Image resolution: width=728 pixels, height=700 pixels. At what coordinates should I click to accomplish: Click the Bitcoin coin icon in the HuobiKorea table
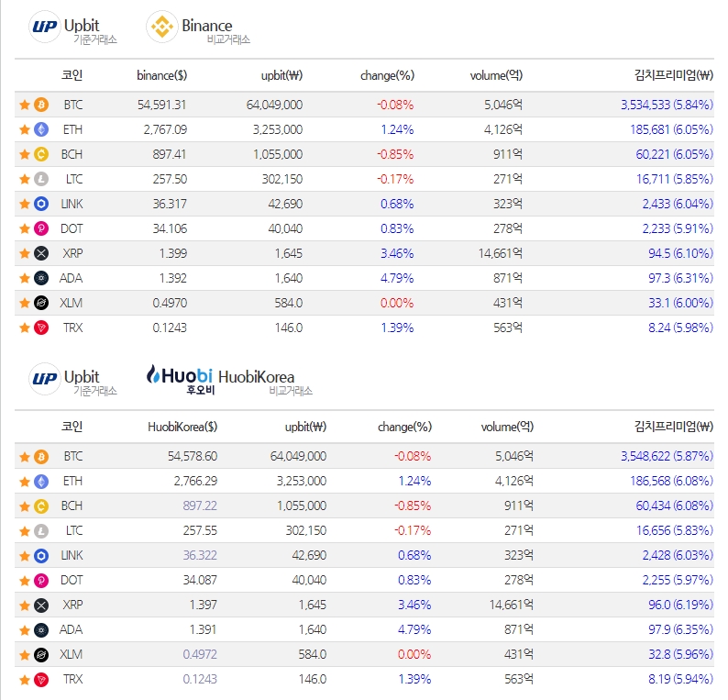click(41, 457)
